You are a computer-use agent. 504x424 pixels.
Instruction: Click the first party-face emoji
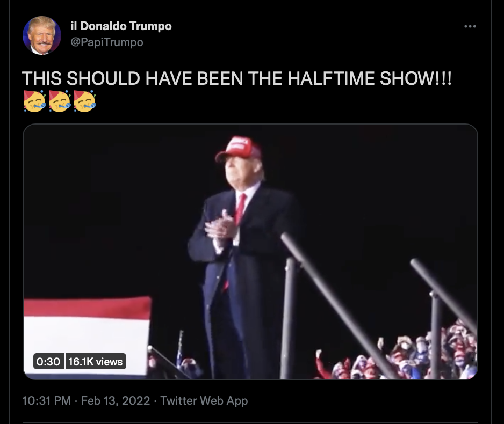35,101
